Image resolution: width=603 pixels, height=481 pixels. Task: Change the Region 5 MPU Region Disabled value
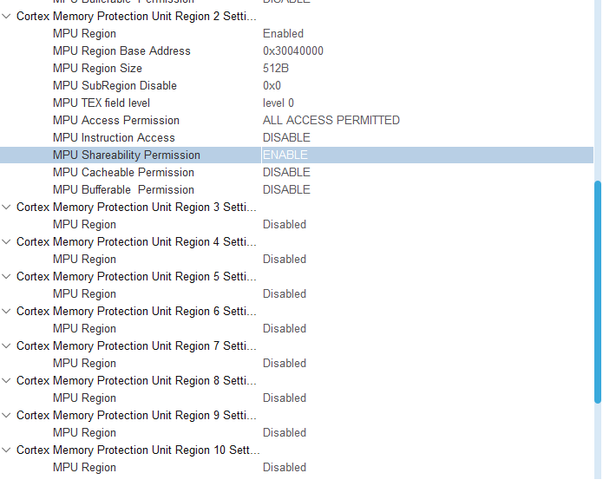tap(284, 294)
